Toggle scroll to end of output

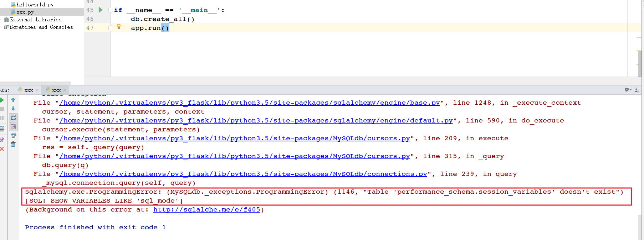13,126
